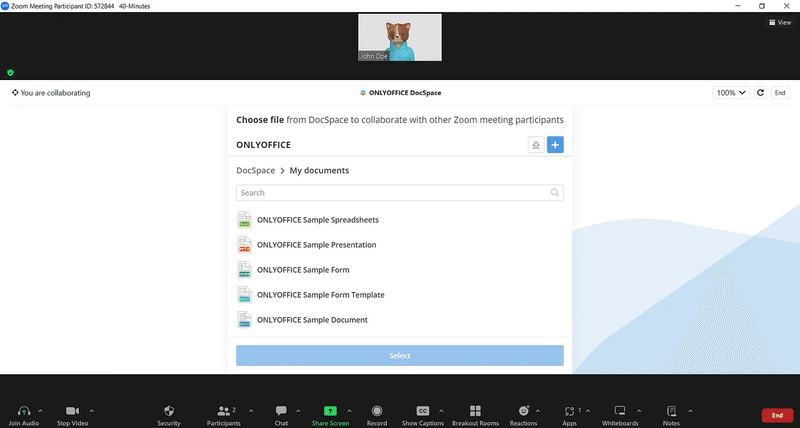Image resolution: width=800 pixels, height=428 pixels.
Task: Click the My documents breadcrumb
Action: [x=319, y=170]
